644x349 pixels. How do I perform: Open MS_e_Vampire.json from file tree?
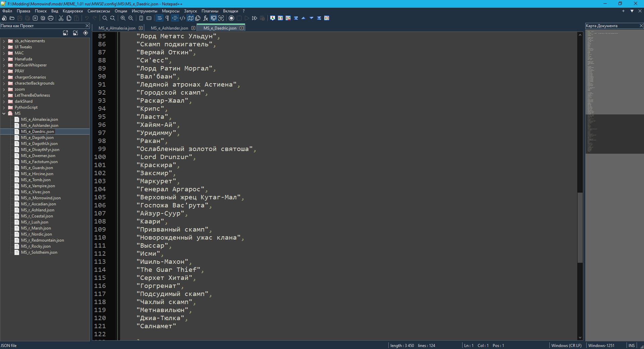pos(38,186)
